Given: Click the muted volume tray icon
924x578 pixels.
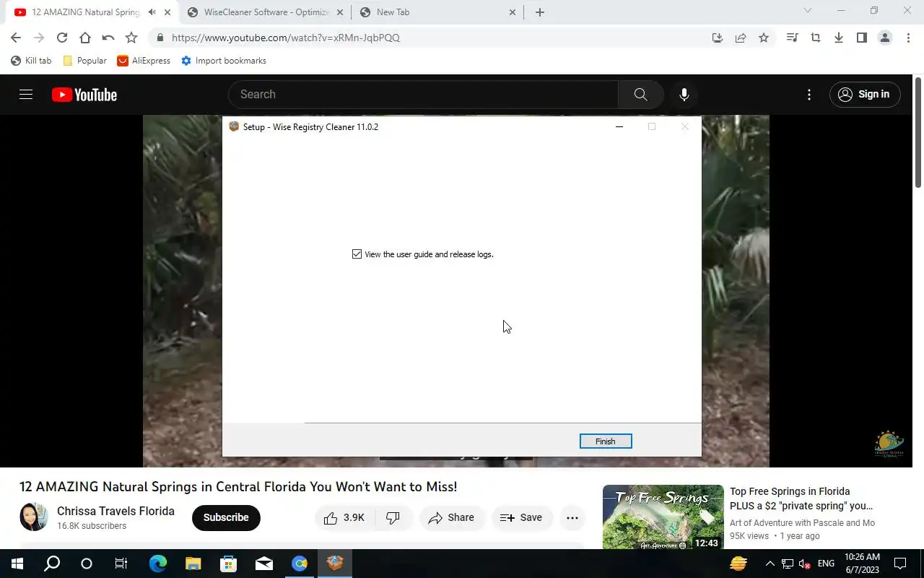Looking at the screenshot, I should coord(804,564).
